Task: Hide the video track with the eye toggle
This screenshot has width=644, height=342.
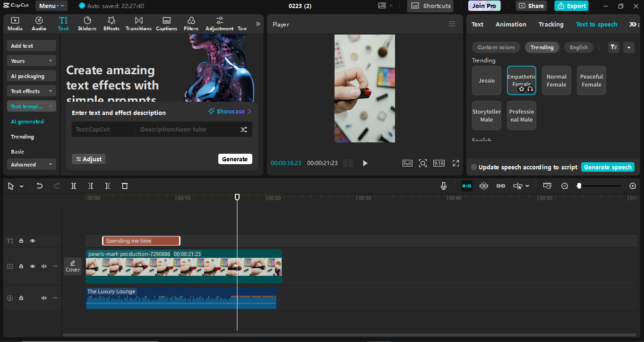Action: pos(33,266)
